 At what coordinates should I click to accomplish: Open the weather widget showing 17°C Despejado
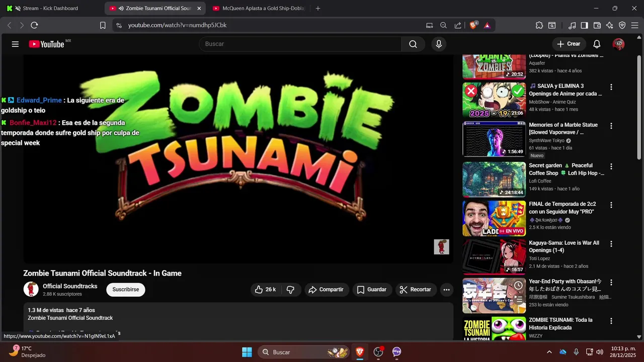click(28, 351)
